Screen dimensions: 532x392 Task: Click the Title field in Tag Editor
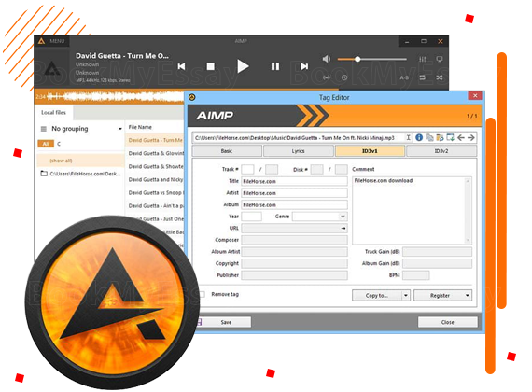(294, 181)
